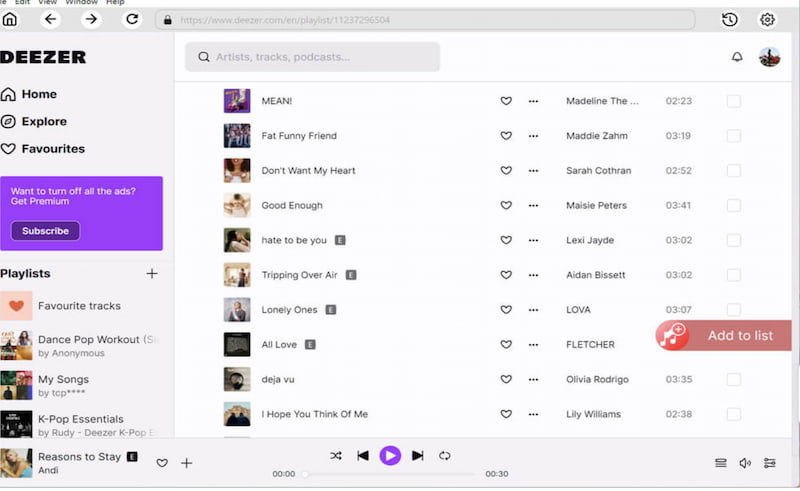
Task: Open the settings gear icon
Action: [x=767, y=20]
